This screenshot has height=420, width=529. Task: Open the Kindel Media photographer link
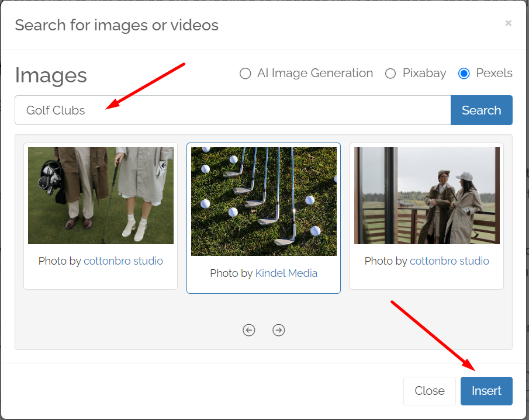pyautogui.click(x=286, y=273)
